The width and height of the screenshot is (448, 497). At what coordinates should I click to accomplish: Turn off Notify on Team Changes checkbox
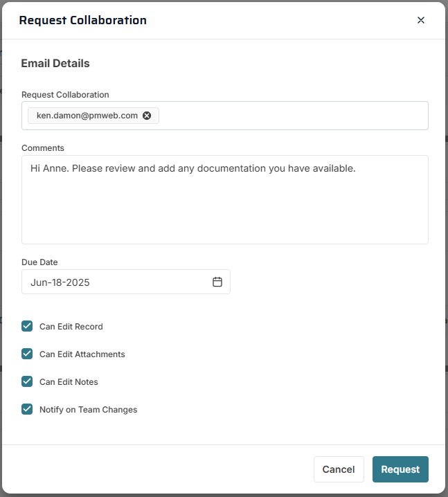pos(28,409)
